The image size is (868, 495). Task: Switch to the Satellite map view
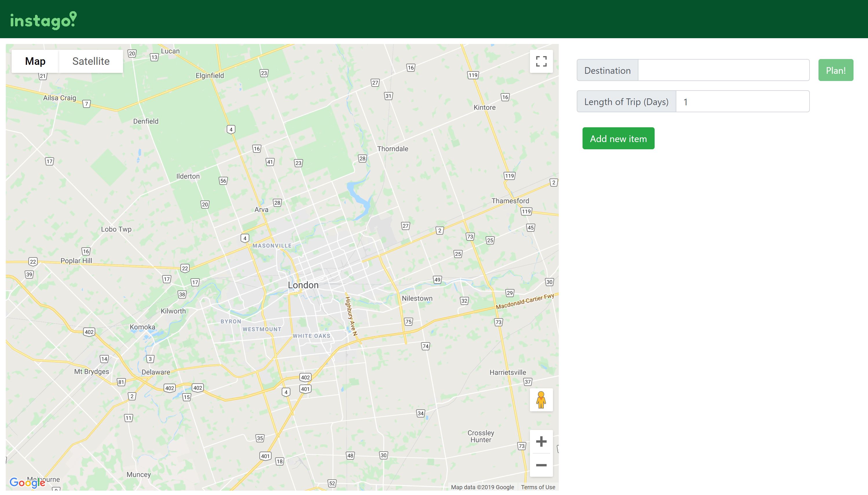[x=91, y=62]
